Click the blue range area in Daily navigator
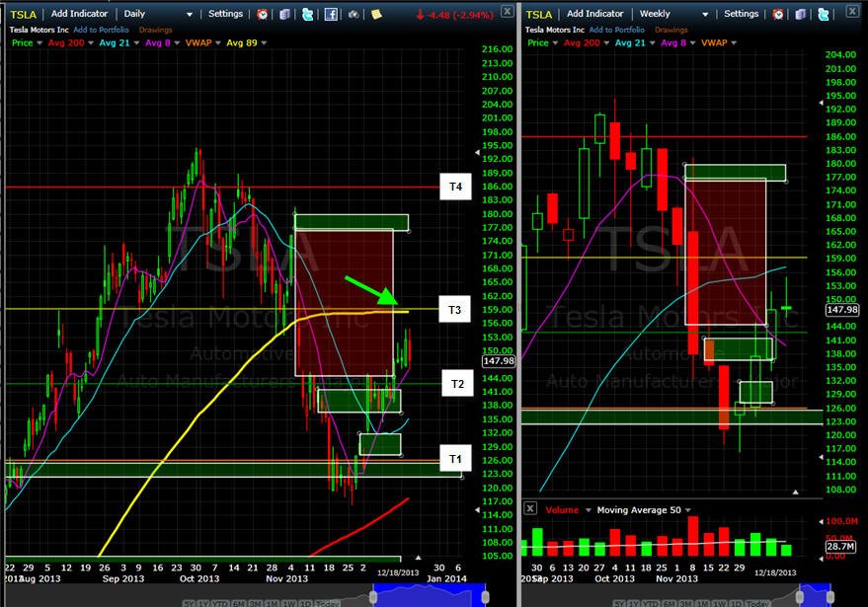The image size is (868, 607). coord(430,595)
